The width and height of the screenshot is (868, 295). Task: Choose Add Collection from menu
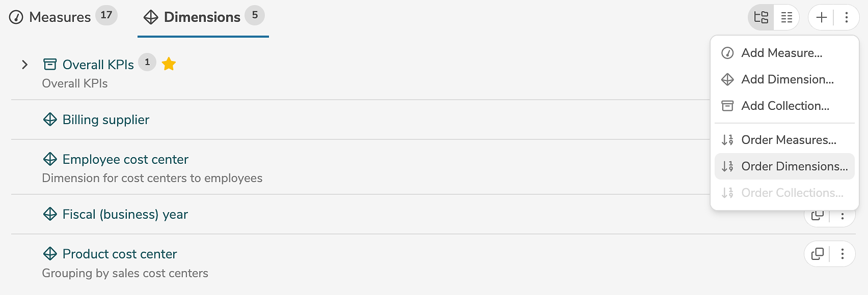[785, 106]
